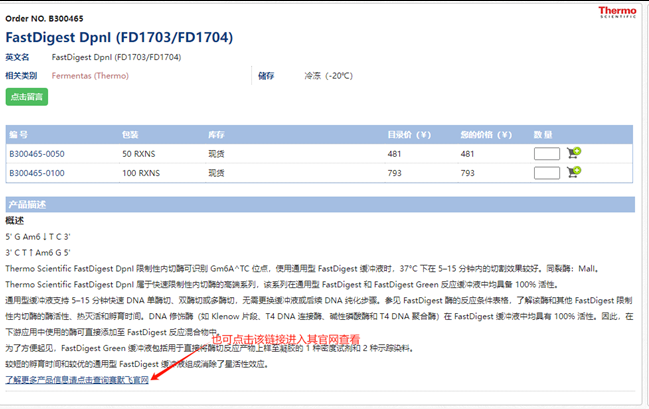Click the 50 RXNS package cell

(x=139, y=154)
